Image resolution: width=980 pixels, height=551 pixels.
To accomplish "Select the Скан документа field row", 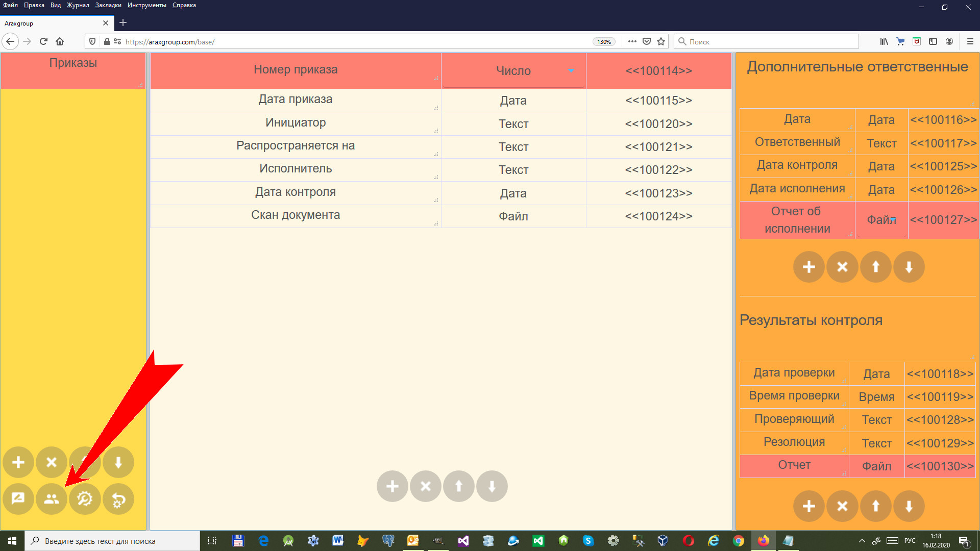I will [x=296, y=215].
